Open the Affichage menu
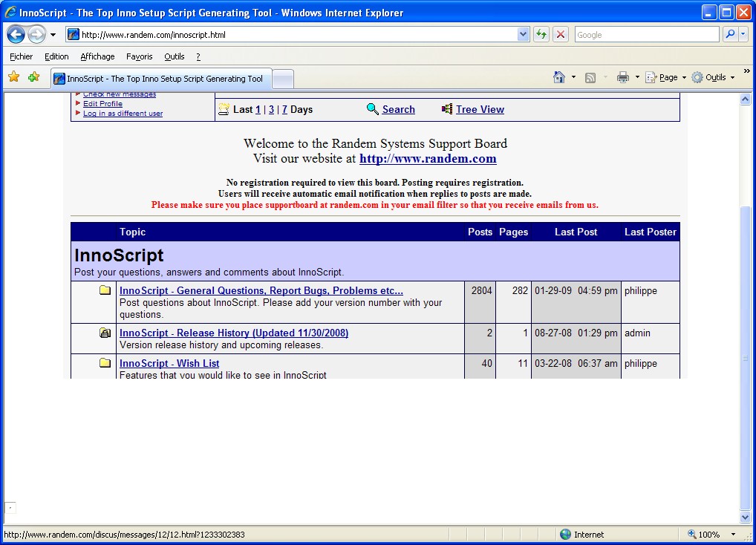756x545 pixels. pyautogui.click(x=97, y=56)
